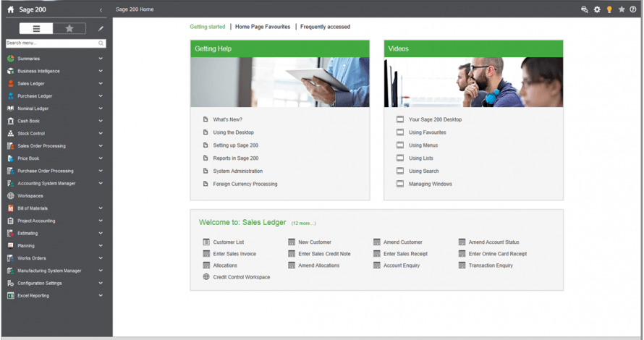644x340 pixels.
Task: Open settings via the top bar gear icon
Action: tap(597, 9)
